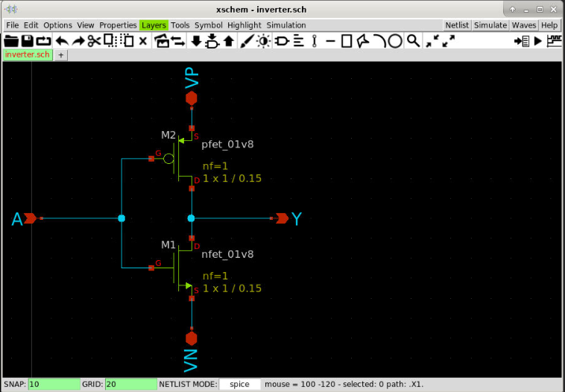Run simulation with the play icon
The height and width of the screenshot is (392, 565).
pyautogui.click(x=538, y=41)
